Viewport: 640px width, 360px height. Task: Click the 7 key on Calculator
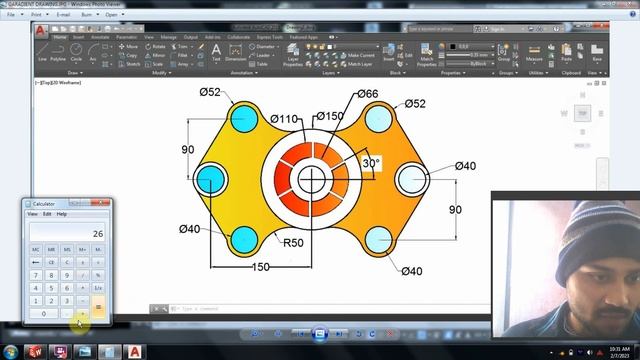tap(36, 275)
